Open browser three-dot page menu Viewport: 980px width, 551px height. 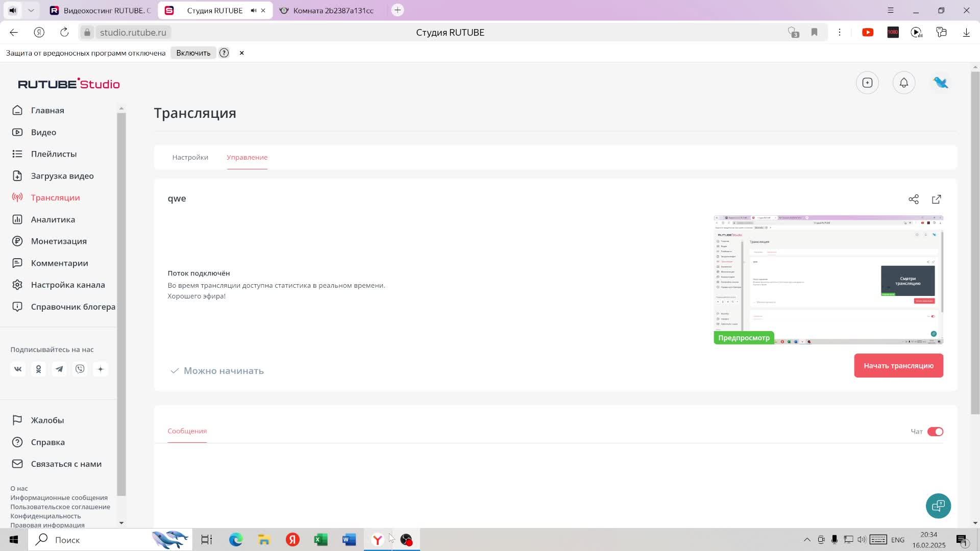(839, 32)
